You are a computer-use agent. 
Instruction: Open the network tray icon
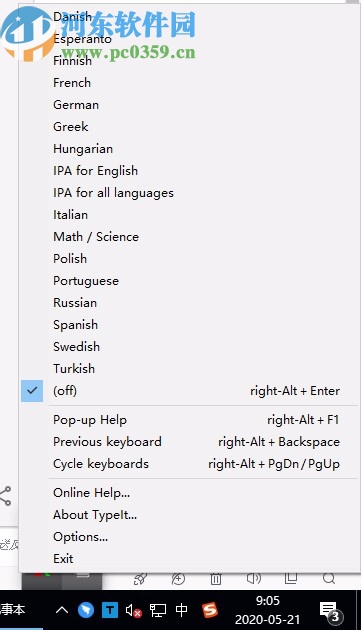158,611
